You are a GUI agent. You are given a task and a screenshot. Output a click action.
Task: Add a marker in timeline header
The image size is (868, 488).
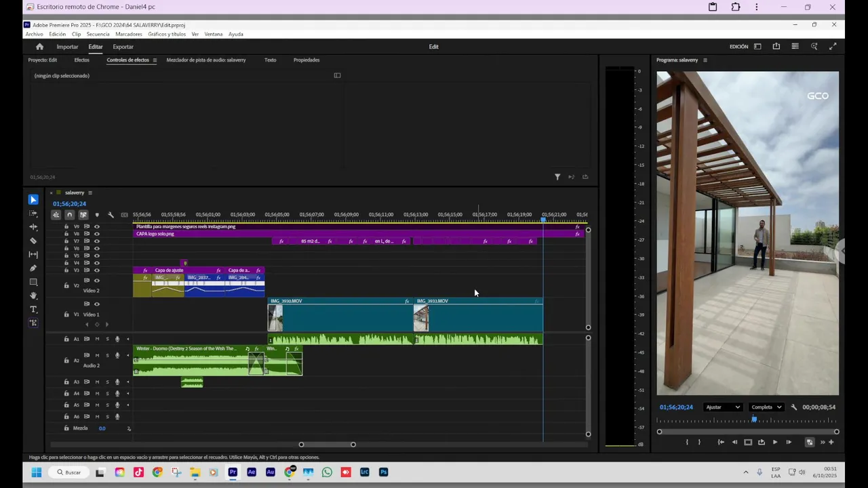coord(97,215)
